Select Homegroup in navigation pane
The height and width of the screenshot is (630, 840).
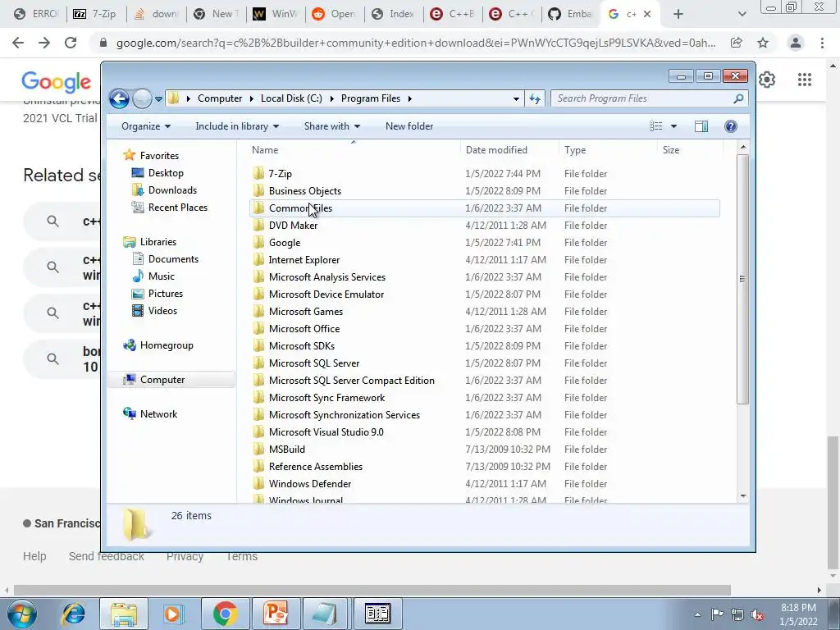point(166,345)
